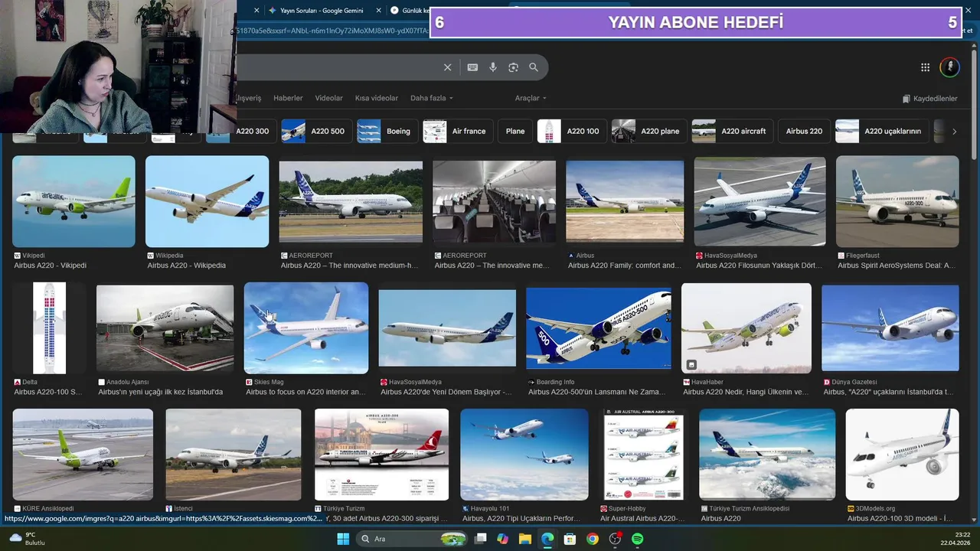The height and width of the screenshot is (551, 980).
Task: Expand the Daha fazla menu
Action: (432, 98)
